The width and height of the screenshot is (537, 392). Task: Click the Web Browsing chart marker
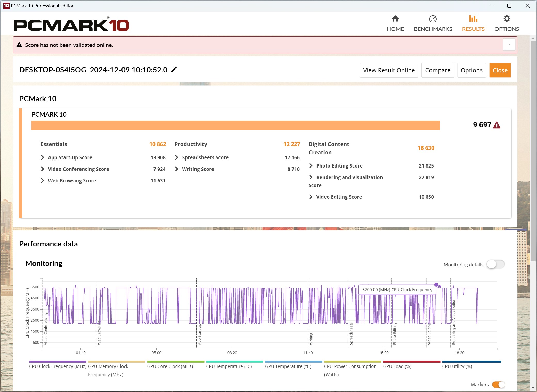pyautogui.click(x=99, y=332)
